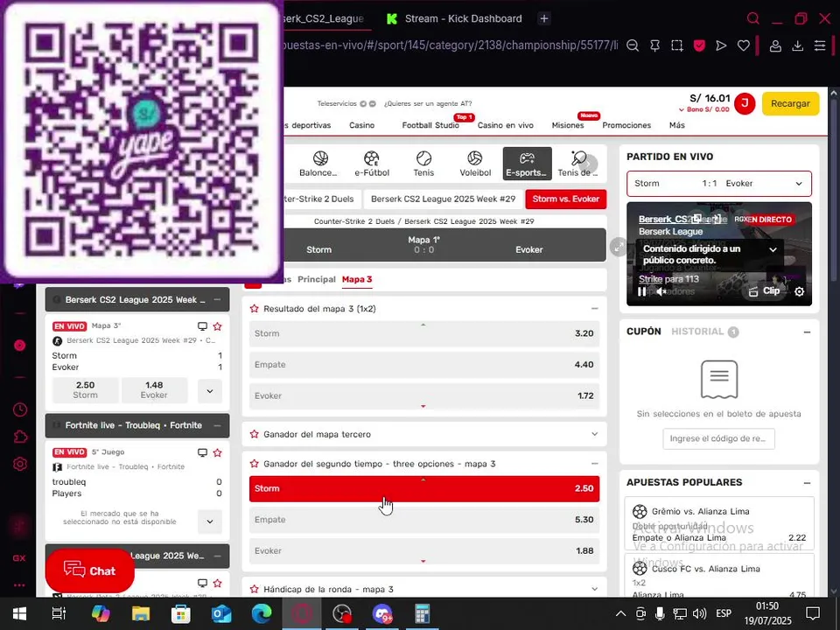
Task: Click the Recargar button
Action: pos(790,103)
